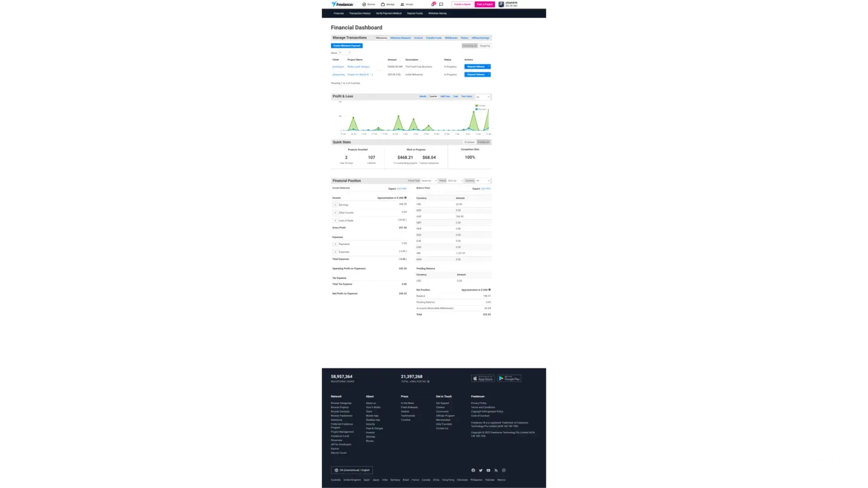
Task: Select Quarter range in Profit & Loss
Action: tap(434, 97)
